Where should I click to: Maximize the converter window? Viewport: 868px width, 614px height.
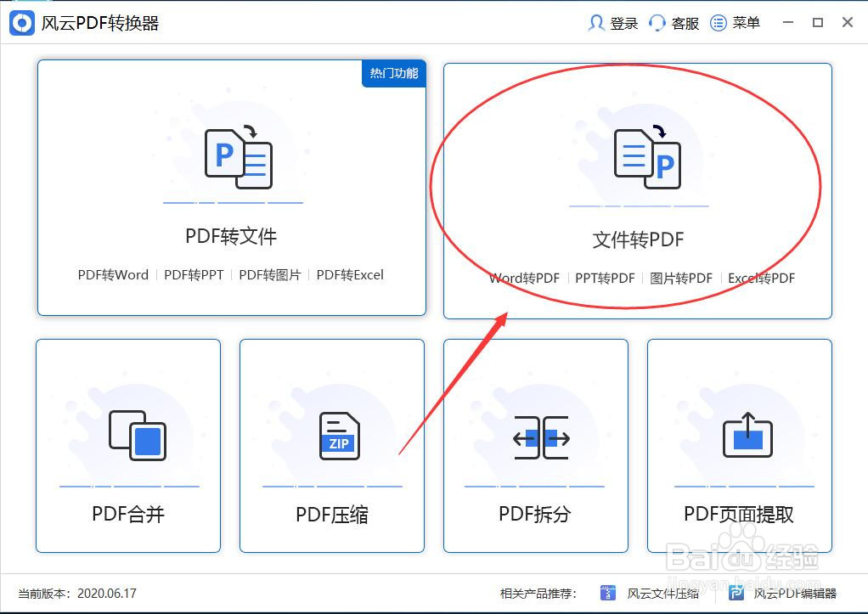tap(818, 22)
